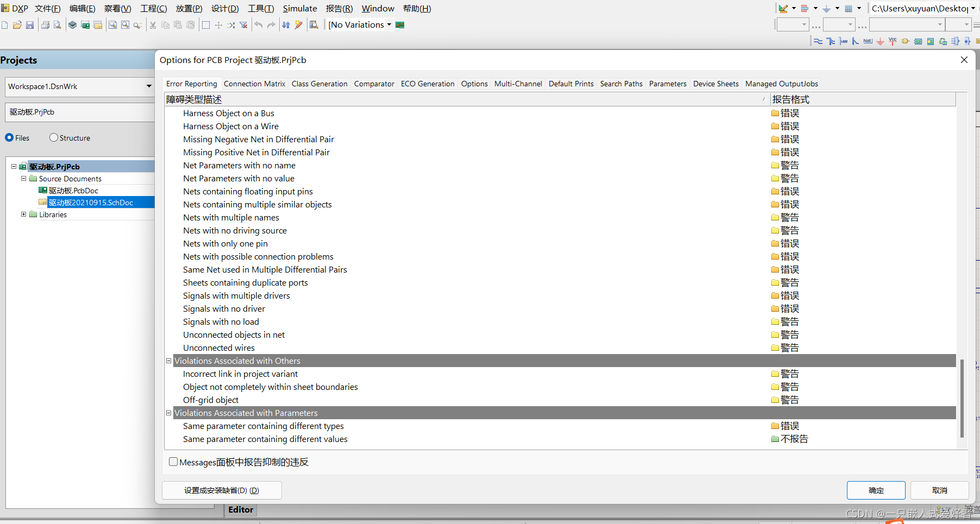This screenshot has width=980, height=524.
Task: Click the Redo arrow icon
Action: [x=271, y=25]
